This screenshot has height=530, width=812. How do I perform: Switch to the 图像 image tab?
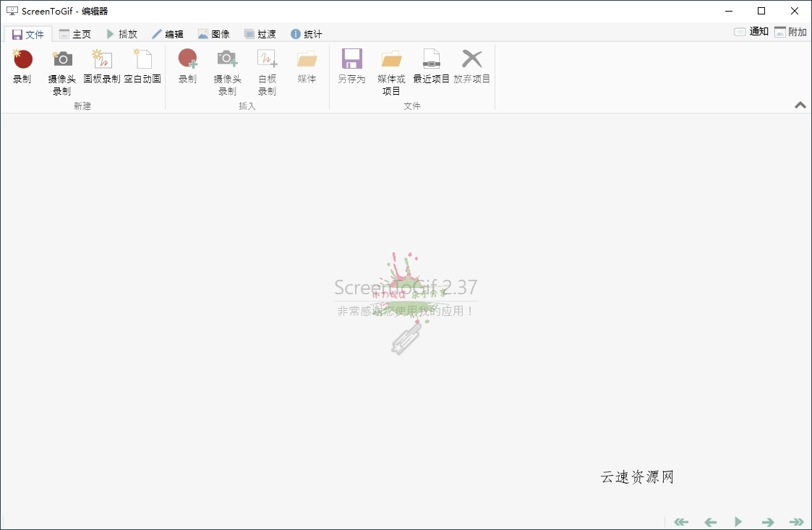tap(214, 33)
